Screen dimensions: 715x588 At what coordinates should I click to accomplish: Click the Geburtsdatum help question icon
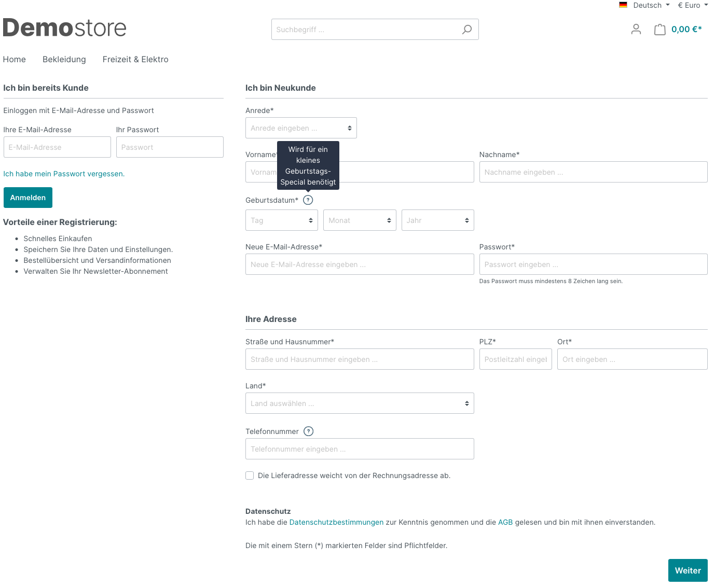coord(308,200)
